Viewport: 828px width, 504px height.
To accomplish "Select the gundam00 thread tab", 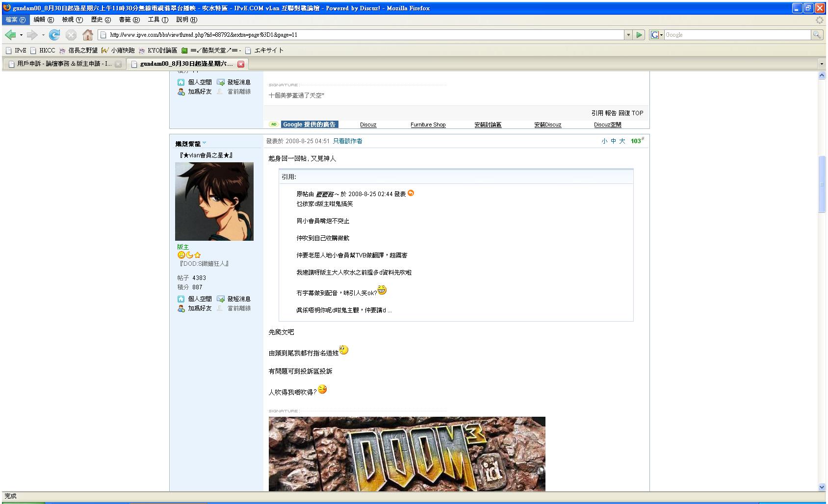I will (187, 64).
